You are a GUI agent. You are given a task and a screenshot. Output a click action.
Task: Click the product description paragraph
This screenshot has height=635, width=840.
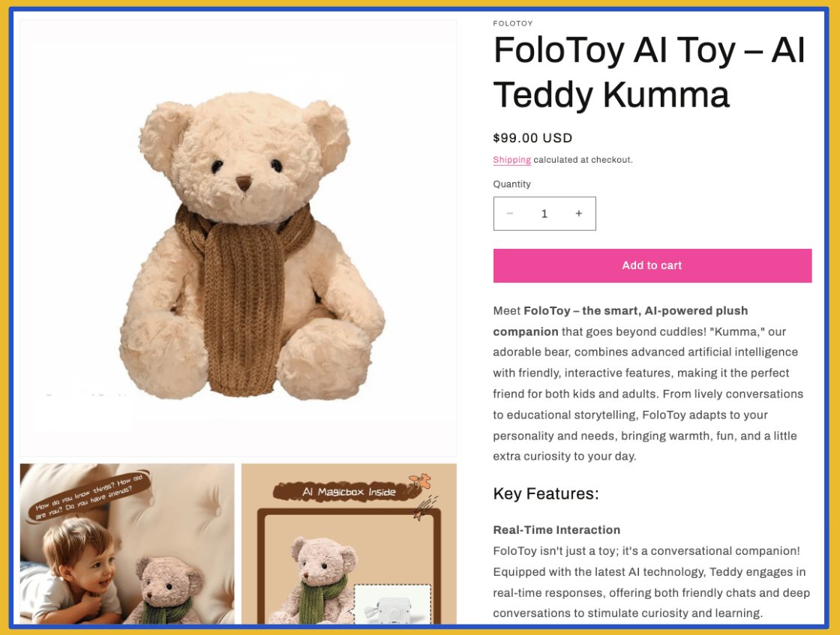[x=648, y=383]
